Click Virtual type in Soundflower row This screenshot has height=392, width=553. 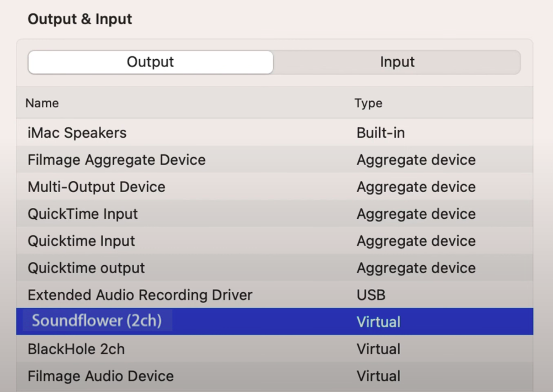(x=378, y=322)
